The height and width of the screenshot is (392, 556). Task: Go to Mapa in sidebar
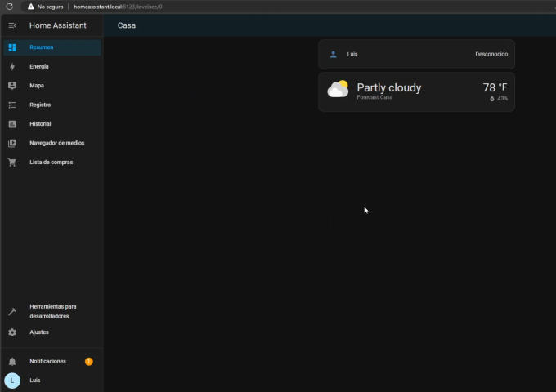52,86
